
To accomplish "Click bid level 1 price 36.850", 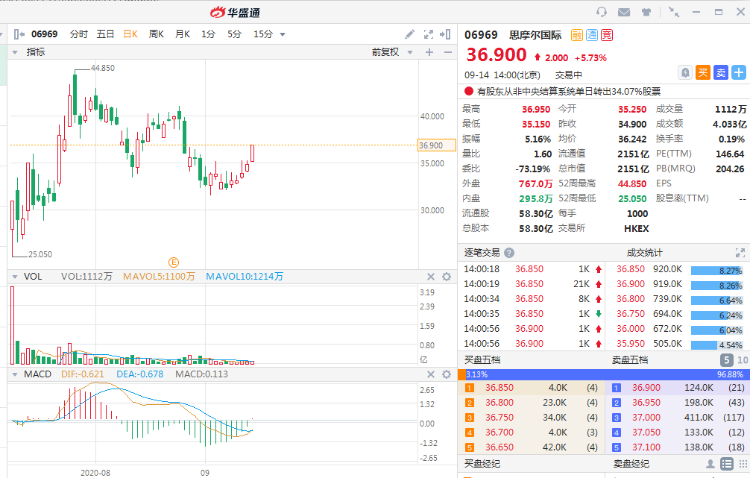I will point(499,388).
